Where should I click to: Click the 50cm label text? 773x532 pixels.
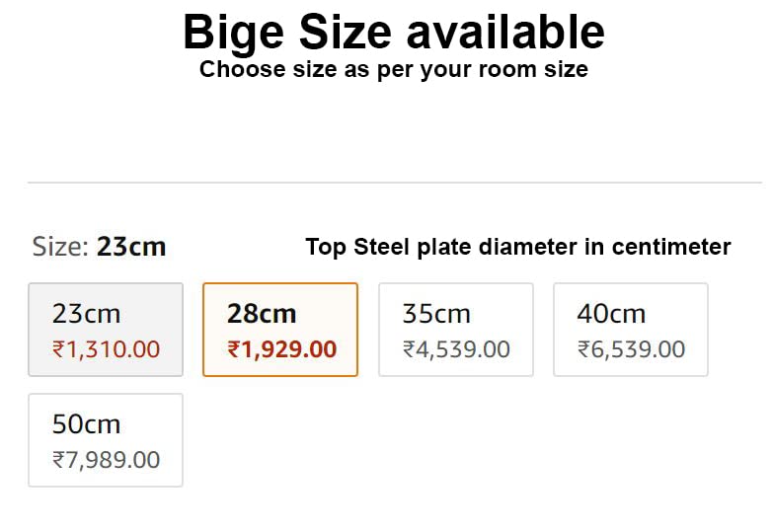pos(86,424)
